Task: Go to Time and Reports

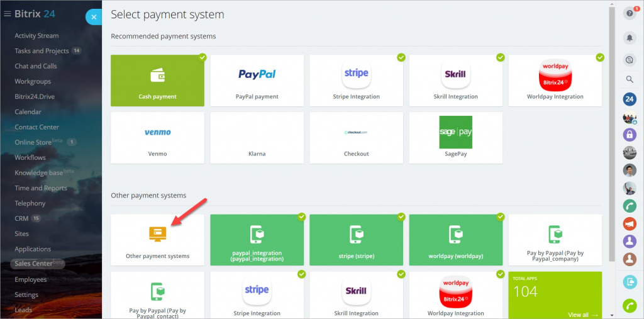Action: (x=41, y=188)
